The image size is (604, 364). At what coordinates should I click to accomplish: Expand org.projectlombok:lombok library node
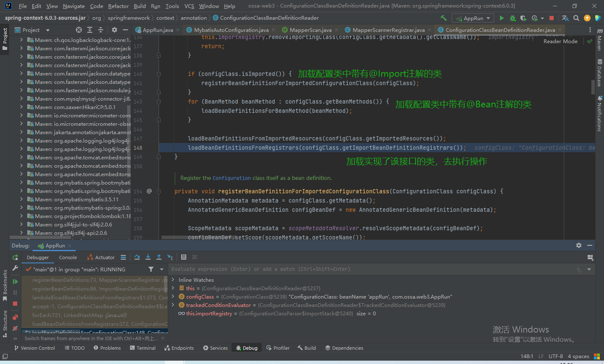[21, 216]
